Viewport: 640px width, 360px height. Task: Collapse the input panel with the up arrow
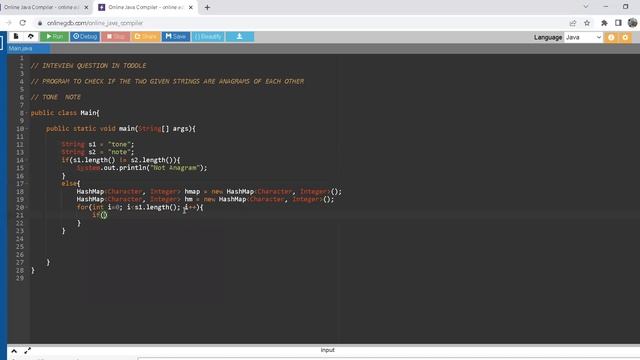(x=14, y=351)
